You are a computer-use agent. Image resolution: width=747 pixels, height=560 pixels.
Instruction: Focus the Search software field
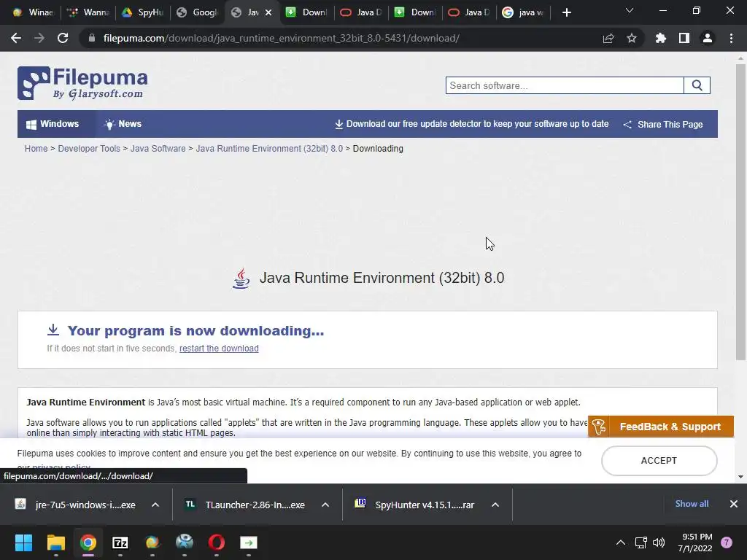pos(565,86)
